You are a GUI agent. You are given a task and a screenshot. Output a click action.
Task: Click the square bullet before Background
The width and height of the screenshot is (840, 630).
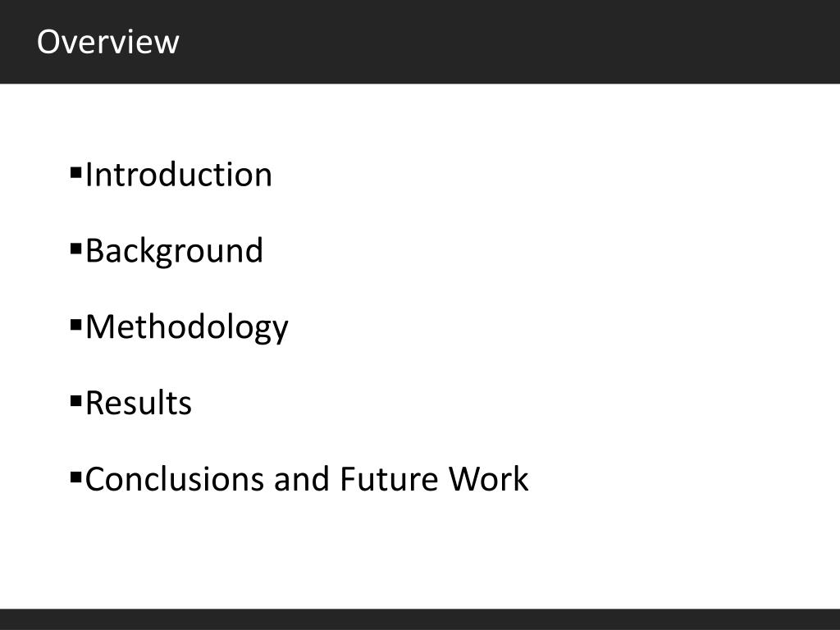click(75, 249)
